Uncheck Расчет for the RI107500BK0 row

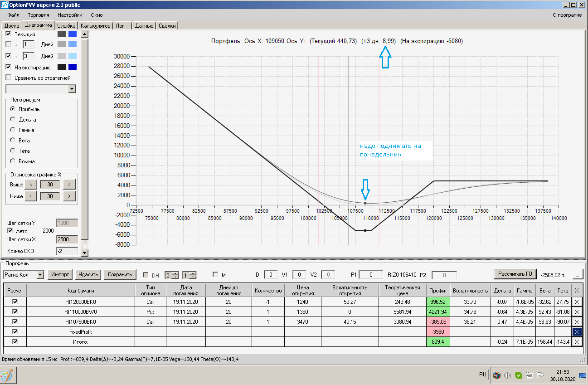(15, 322)
